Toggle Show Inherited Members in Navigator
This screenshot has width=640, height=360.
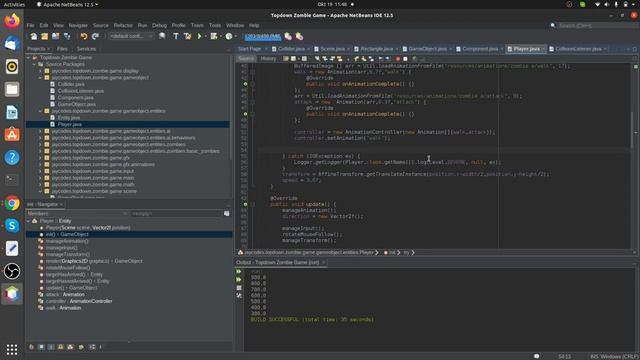[x=31, y=347]
